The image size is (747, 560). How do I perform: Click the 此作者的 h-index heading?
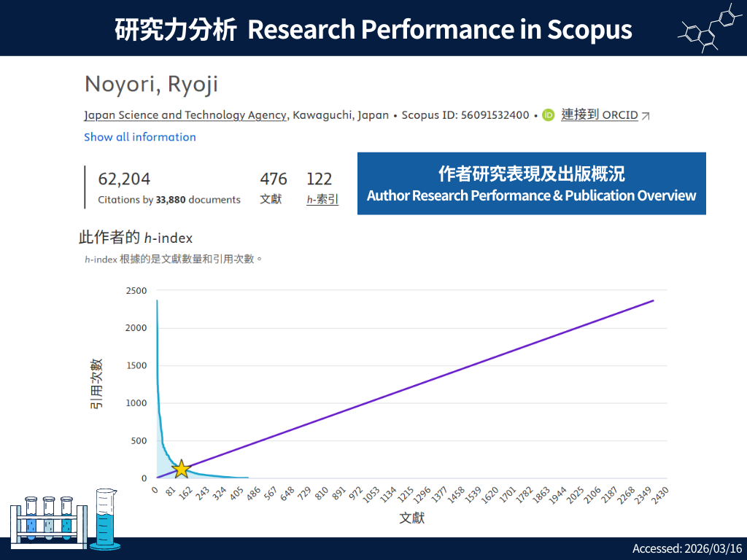[136, 238]
